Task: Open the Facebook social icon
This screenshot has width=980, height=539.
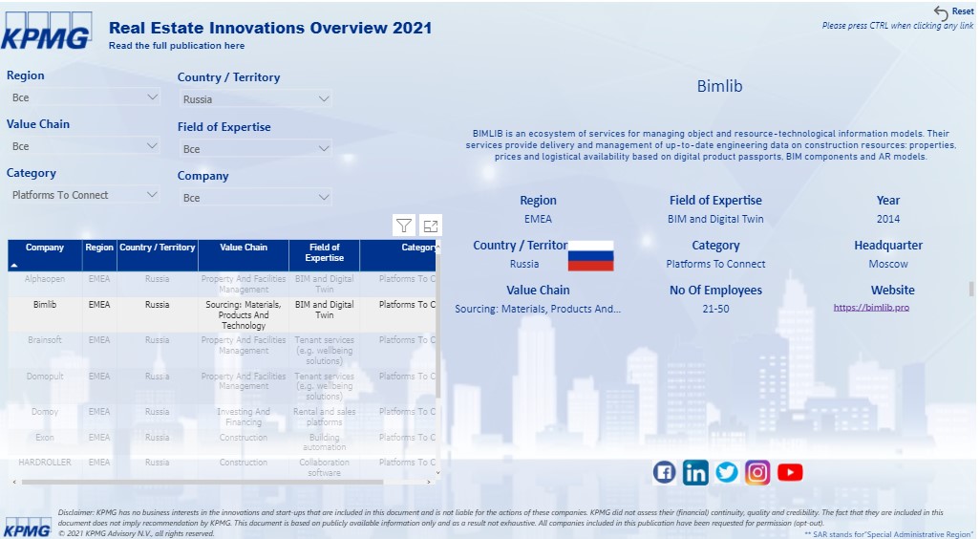Action: [x=664, y=472]
